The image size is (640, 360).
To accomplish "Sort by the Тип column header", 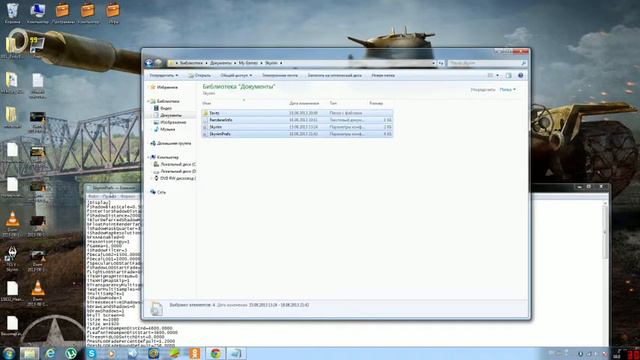I will 333,103.
